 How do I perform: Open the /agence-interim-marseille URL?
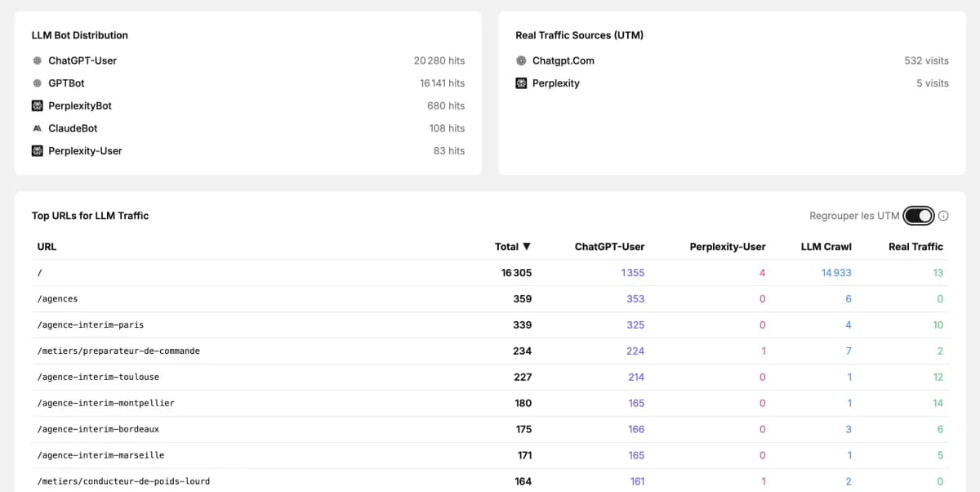pos(100,455)
